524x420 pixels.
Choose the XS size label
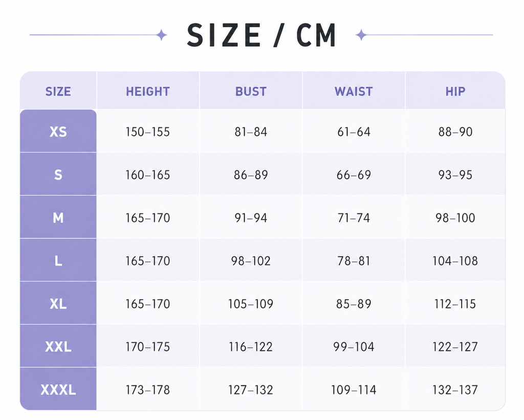point(58,131)
